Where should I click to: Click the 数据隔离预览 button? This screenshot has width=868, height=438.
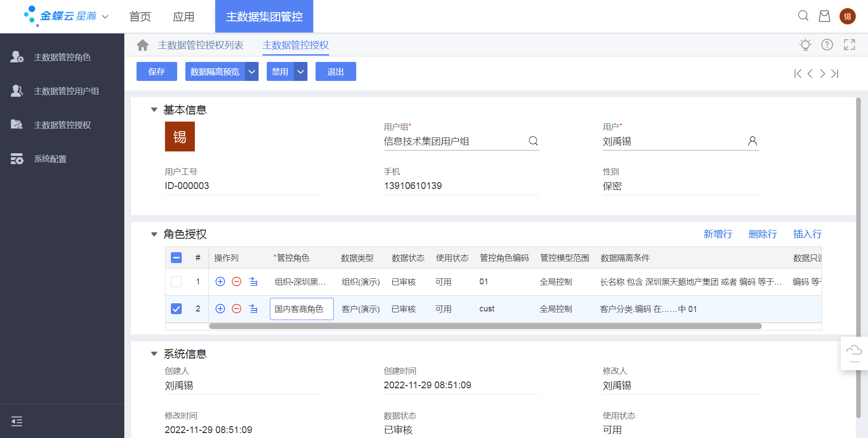(x=215, y=71)
